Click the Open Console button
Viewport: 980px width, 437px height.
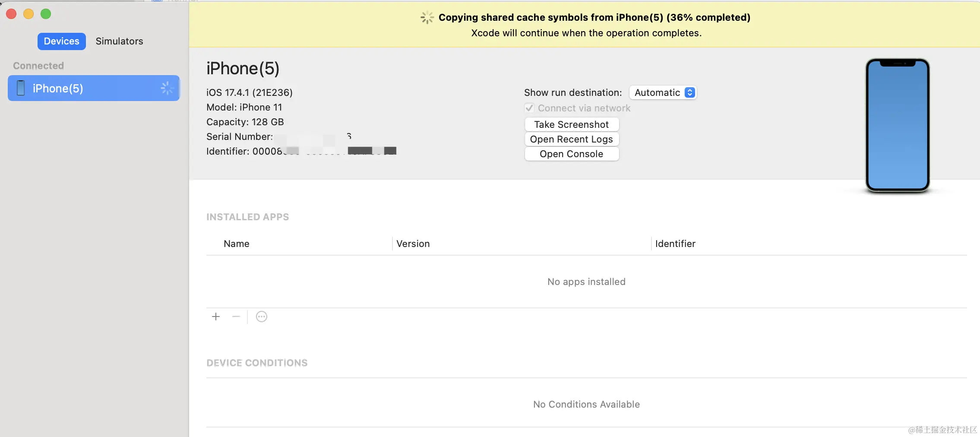[572, 154]
